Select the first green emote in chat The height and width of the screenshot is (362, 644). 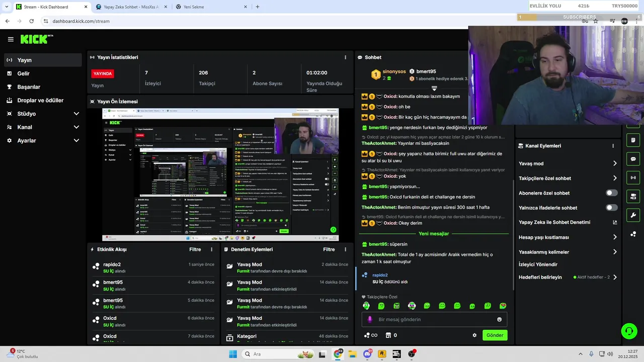[x=366, y=306]
